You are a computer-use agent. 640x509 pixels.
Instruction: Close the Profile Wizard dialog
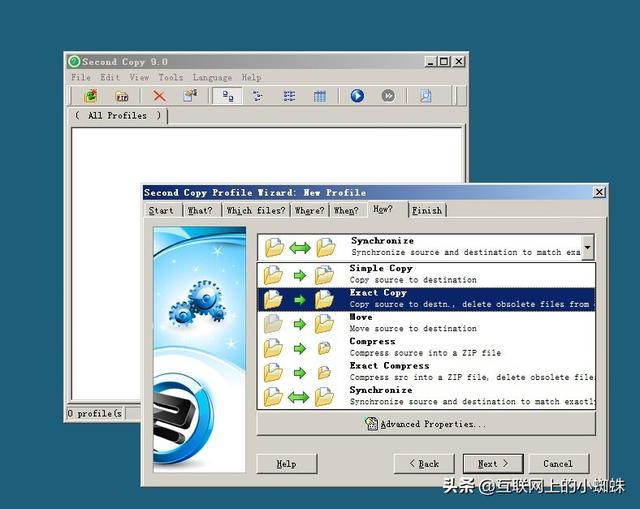pyautogui.click(x=599, y=192)
